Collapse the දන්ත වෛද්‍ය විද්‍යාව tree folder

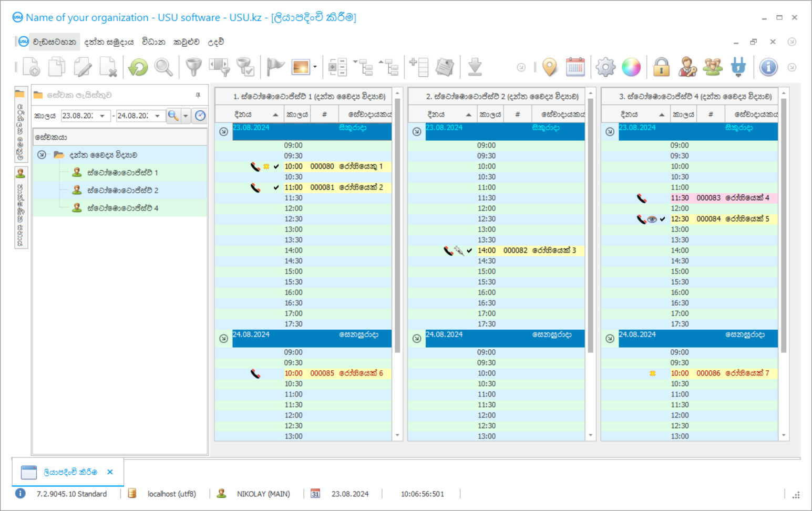[x=42, y=155]
